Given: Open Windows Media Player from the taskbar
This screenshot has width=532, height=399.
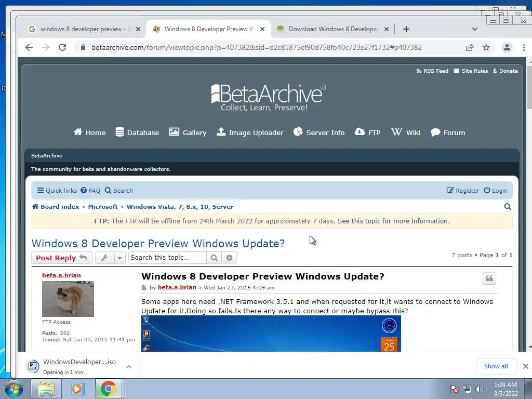Looking at the screenshot, I should pyautogui.click(x=77, y=389).
